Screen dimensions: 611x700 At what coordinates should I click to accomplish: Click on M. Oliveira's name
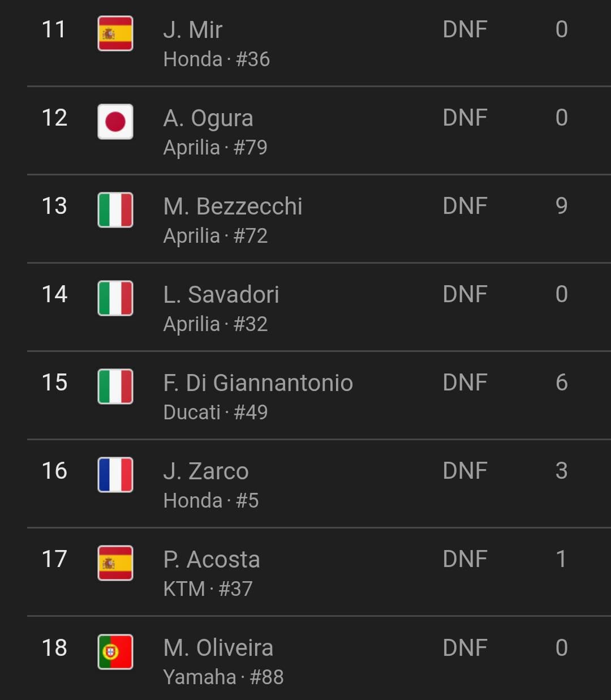coord(218,647)
